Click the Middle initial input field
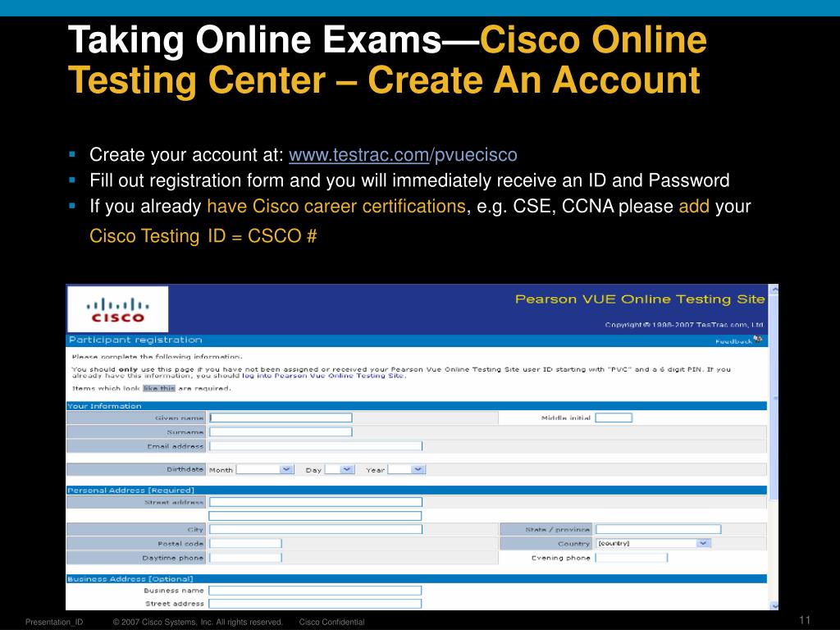This screenshot has height=630, width=840. [x=614, y=418]
